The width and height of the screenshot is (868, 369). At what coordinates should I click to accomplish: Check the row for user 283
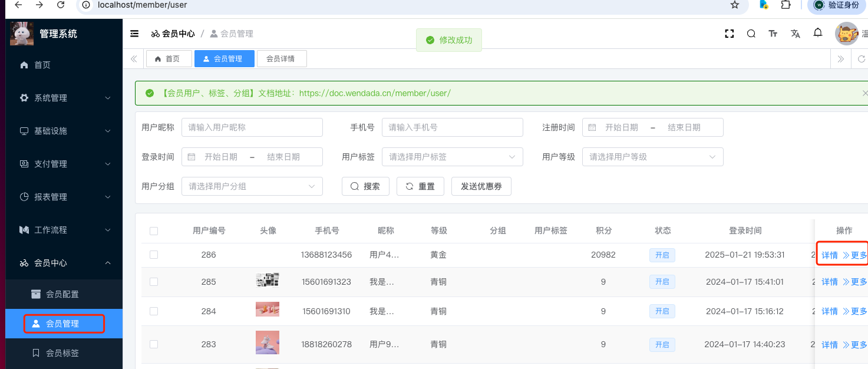click(154, 344)
